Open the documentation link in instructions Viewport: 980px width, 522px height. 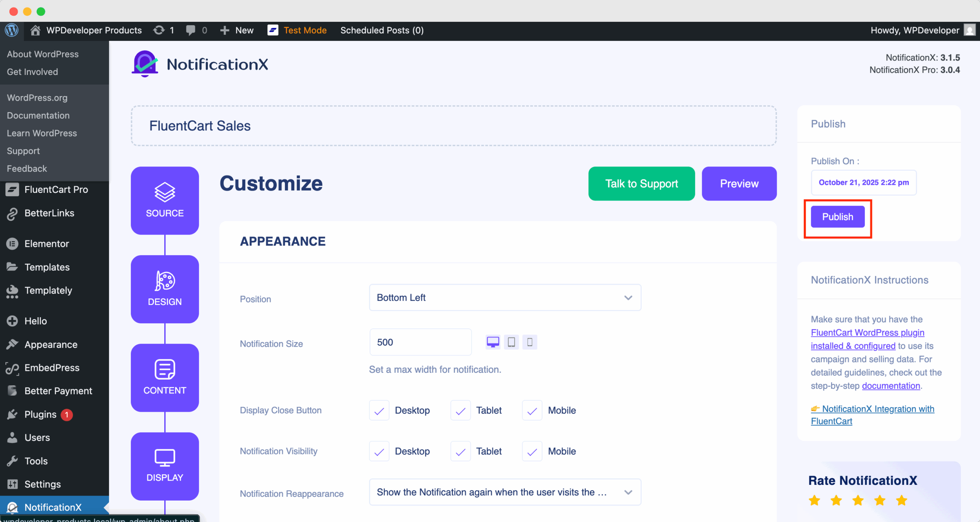890,386
